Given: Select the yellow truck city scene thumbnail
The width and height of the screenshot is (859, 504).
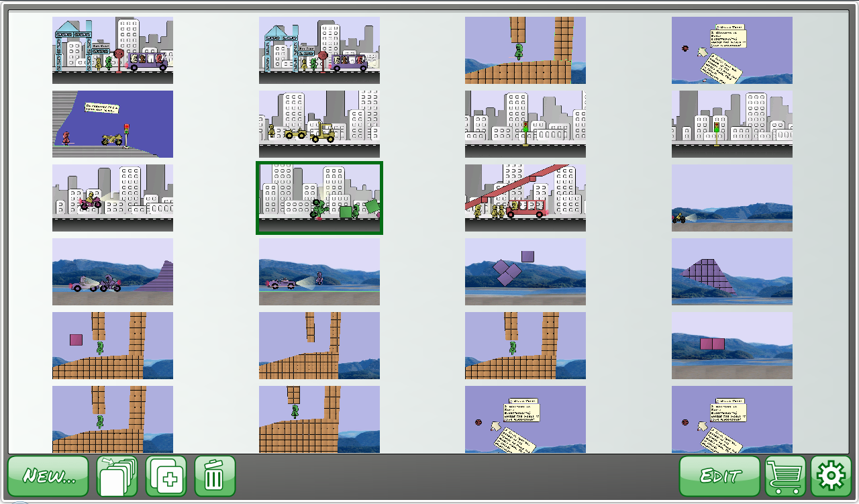Looking at the screenshot, I should pos(319,124).
